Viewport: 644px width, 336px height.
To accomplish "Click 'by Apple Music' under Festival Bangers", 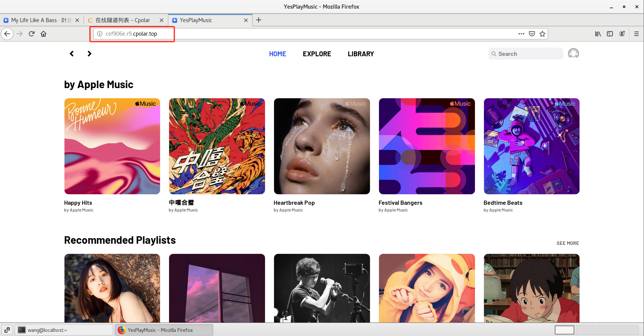I will tap(393, 210).
